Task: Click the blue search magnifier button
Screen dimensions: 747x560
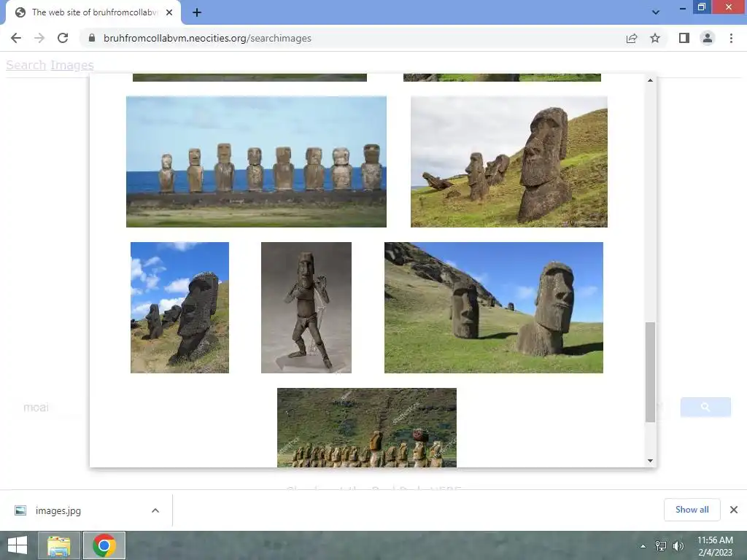Action: click(x=705, y=407)
